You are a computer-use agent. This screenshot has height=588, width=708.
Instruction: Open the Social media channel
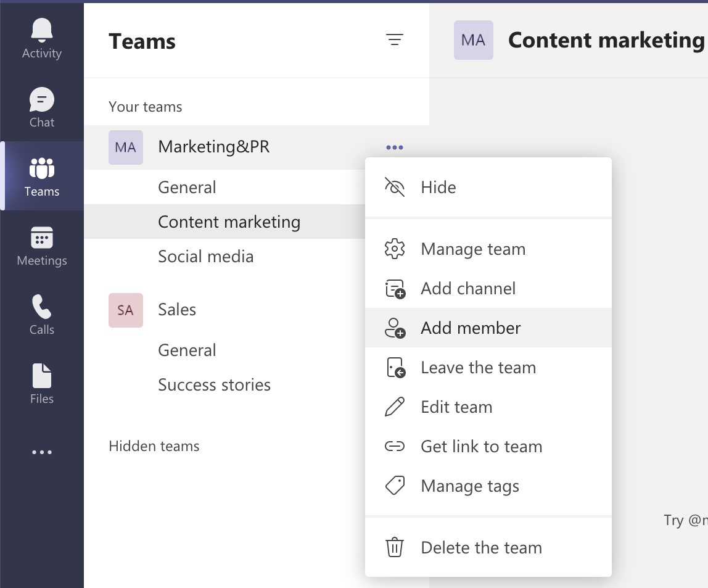coord(224,257)
